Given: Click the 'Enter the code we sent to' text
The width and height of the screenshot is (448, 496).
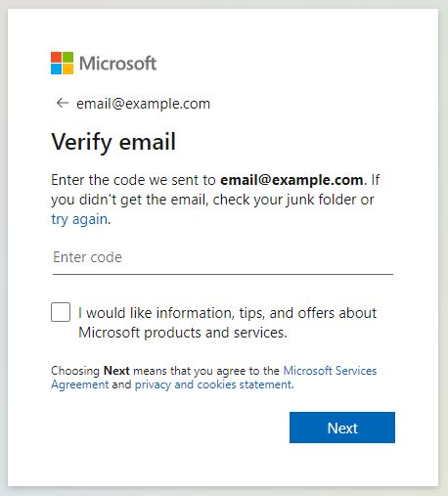Looking at the screenshot, I should coord(133,180).
